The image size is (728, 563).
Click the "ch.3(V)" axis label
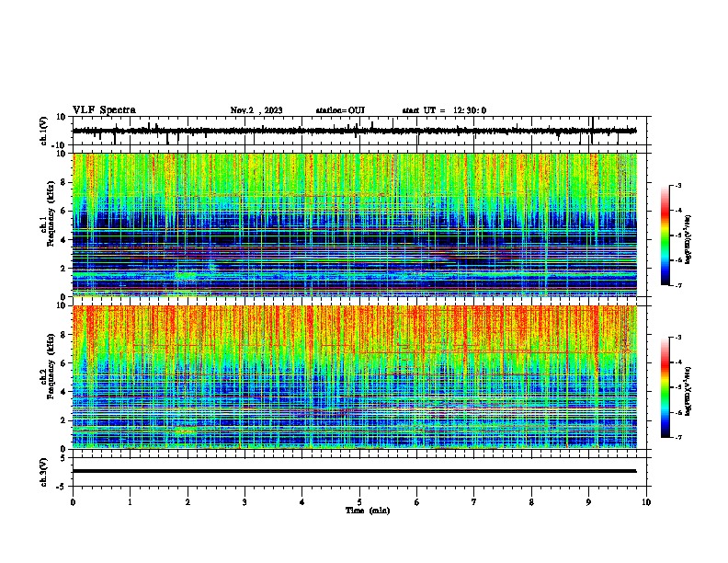click(x=44, y=472)
